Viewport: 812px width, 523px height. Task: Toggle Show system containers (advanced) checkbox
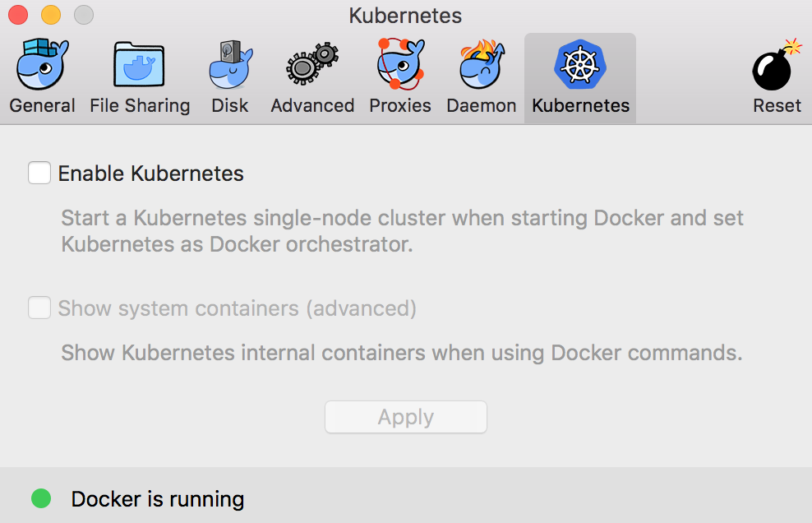39,308
